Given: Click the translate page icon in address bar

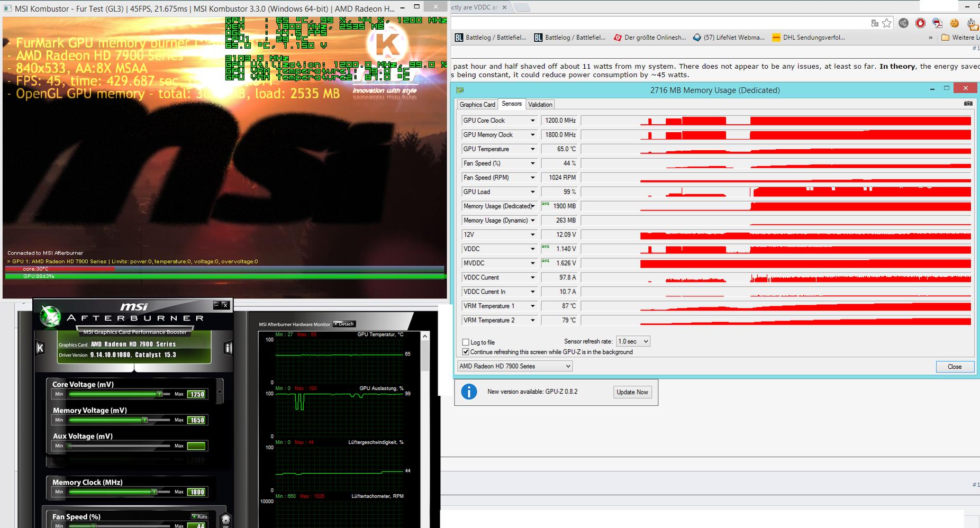Looking at the screenshot, I should pyautogui.click(x=875, y=23).
